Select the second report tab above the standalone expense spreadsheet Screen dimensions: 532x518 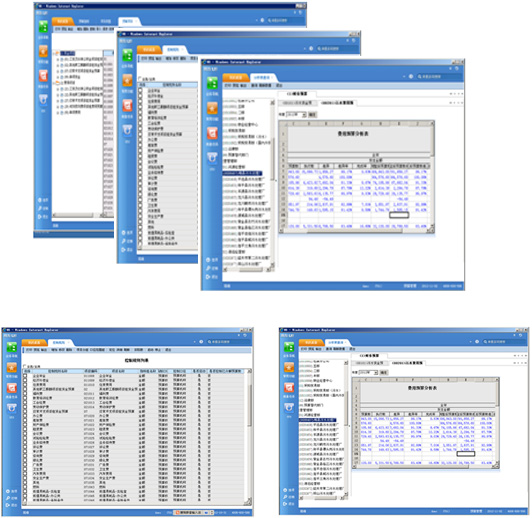(407, 363)
